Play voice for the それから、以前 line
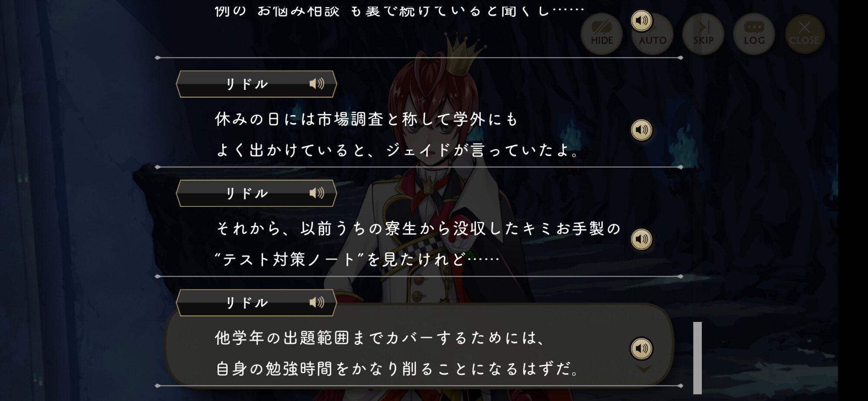 (x=641, y=239)
